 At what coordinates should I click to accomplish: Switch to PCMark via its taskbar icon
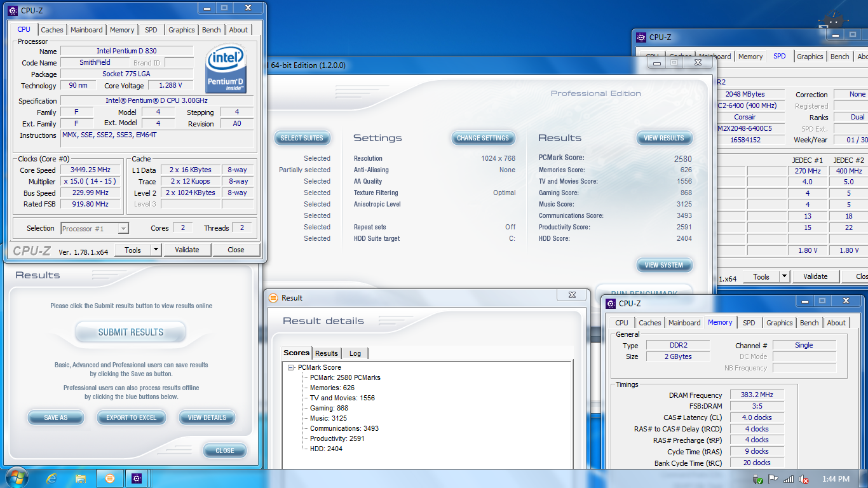tap(110, 478)
